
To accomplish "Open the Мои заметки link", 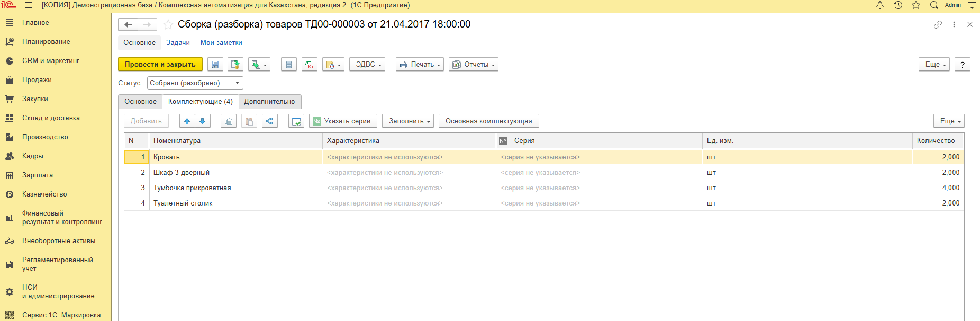I will click(x=221, y=43).
